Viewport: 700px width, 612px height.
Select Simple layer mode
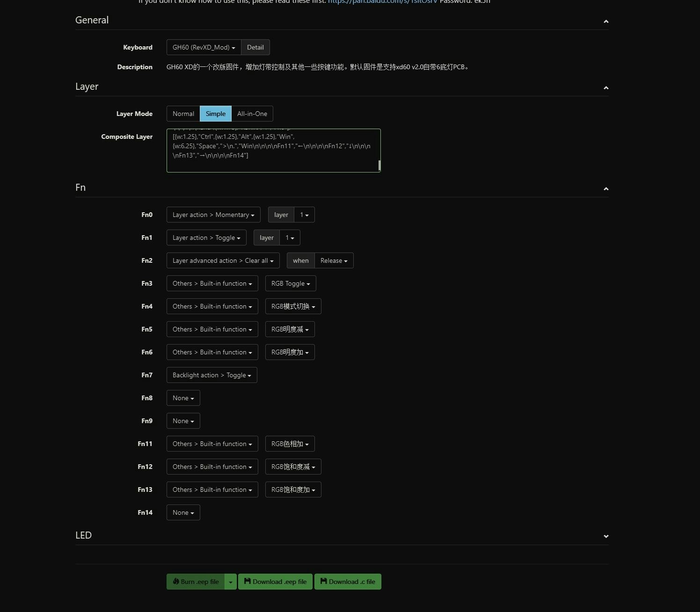[x=216, y=114]
